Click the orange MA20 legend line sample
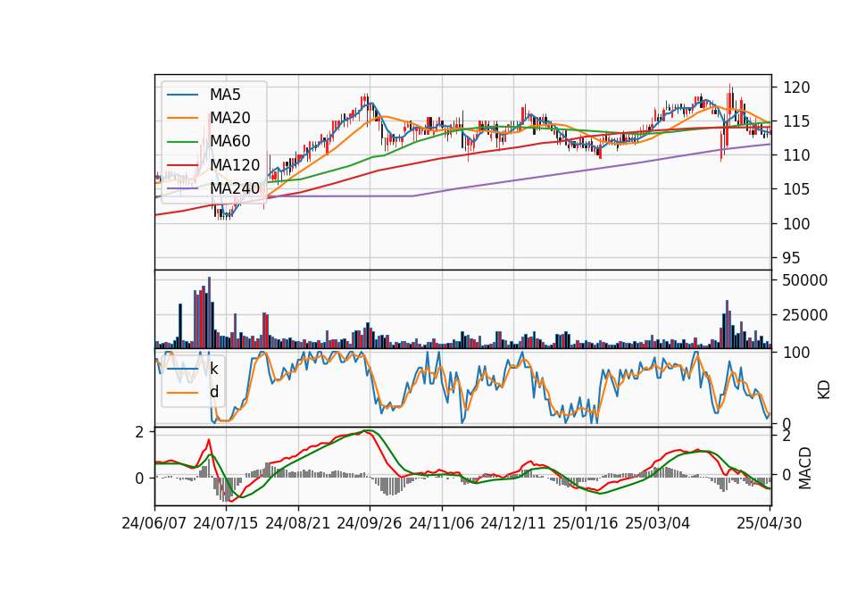 pos(182,118)
